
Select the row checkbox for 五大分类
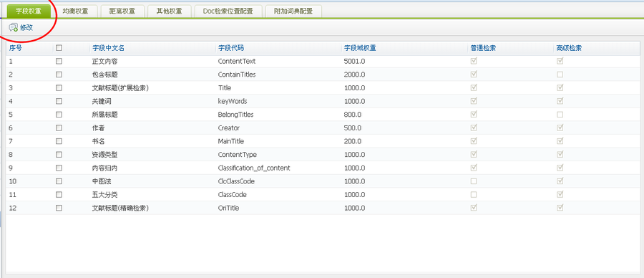[59, 194]
